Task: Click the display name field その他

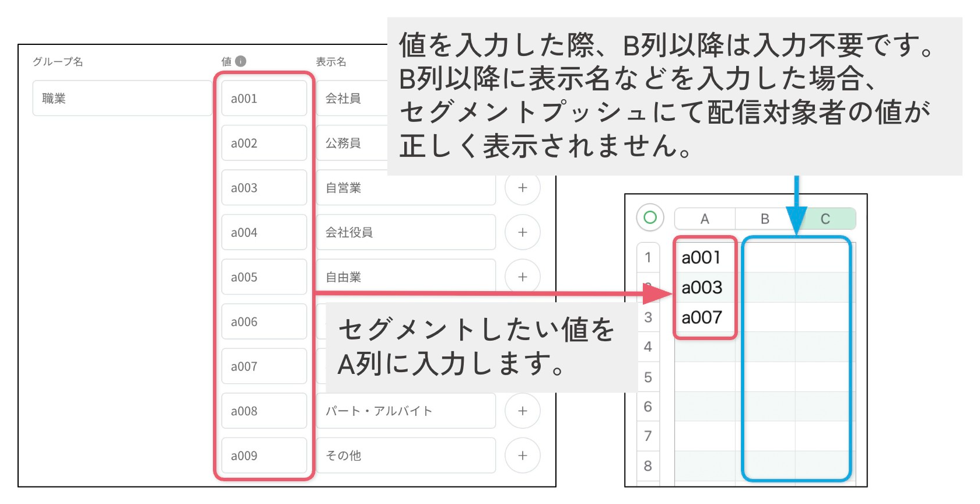Action: point(406,456)
